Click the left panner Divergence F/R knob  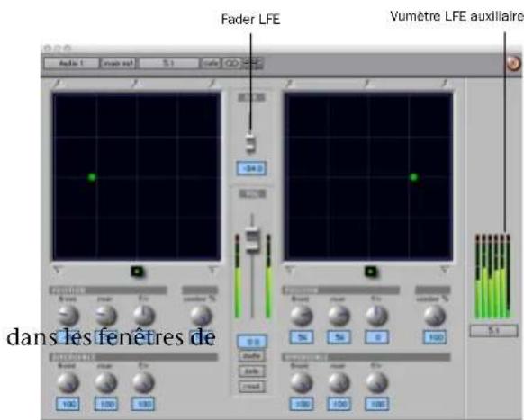coord(144,382)
